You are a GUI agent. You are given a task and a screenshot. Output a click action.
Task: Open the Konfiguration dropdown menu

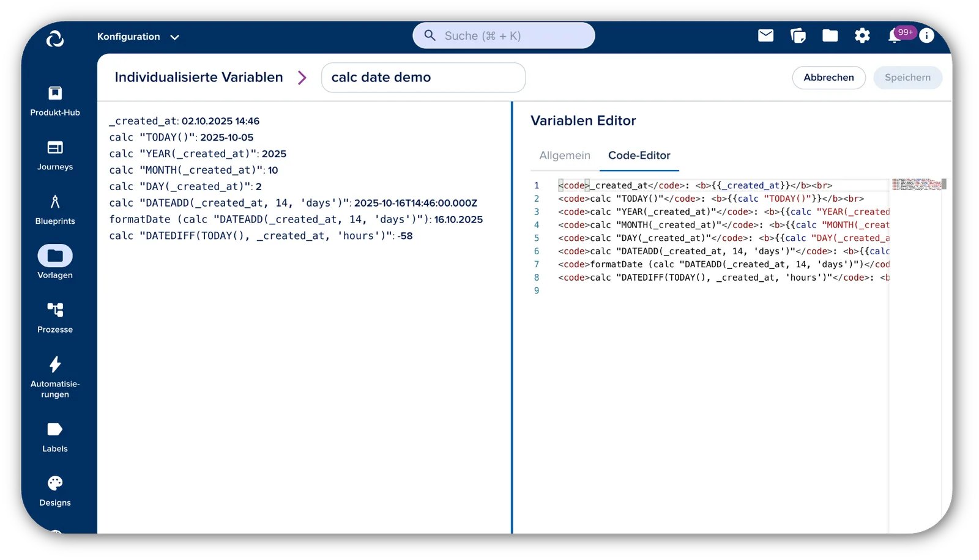tap(138, 37)
